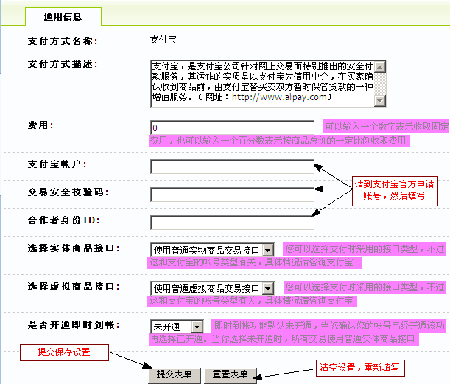Click the pink fee hint text beside 费用

tap(299, 133)
